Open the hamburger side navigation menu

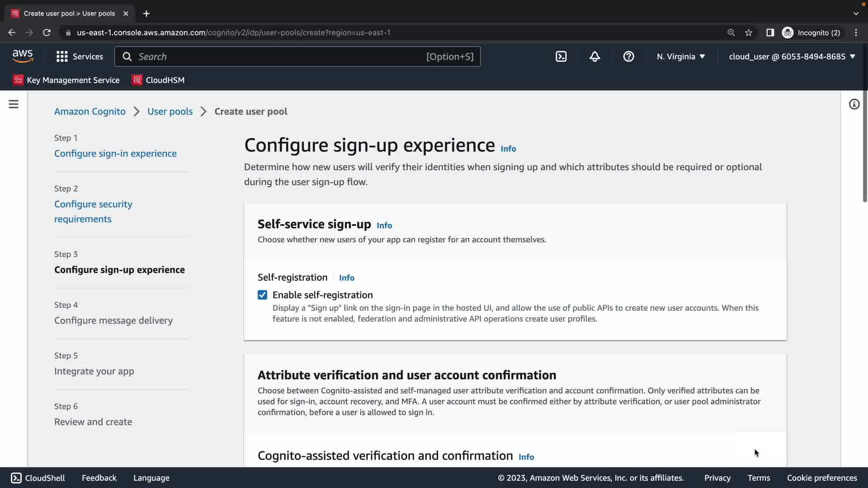[x=14, y=104]
